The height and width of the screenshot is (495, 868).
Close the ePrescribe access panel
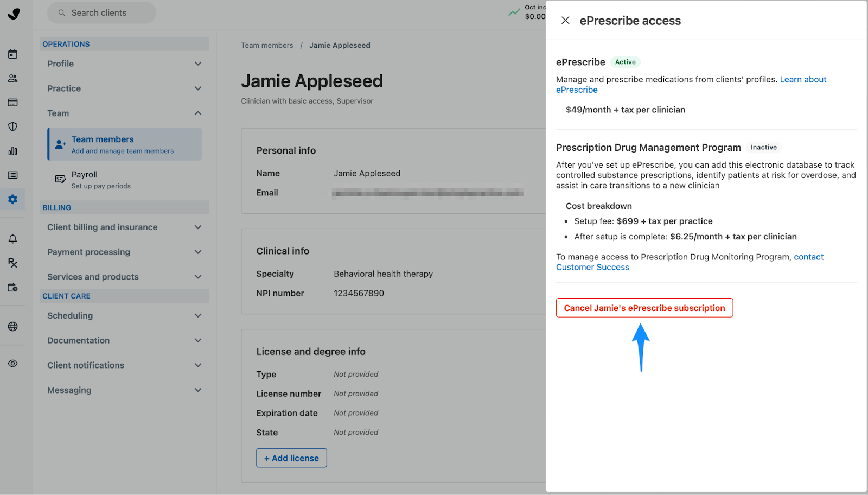click(x=565, y=21)
